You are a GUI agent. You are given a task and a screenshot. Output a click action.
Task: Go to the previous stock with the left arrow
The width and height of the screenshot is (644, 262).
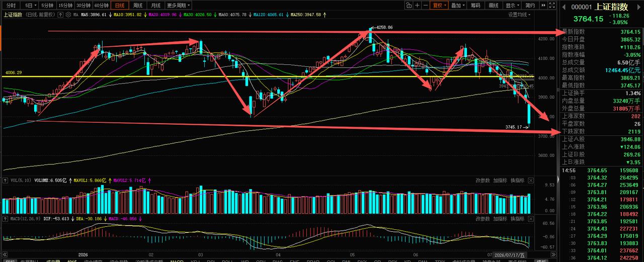pos(563,7)
